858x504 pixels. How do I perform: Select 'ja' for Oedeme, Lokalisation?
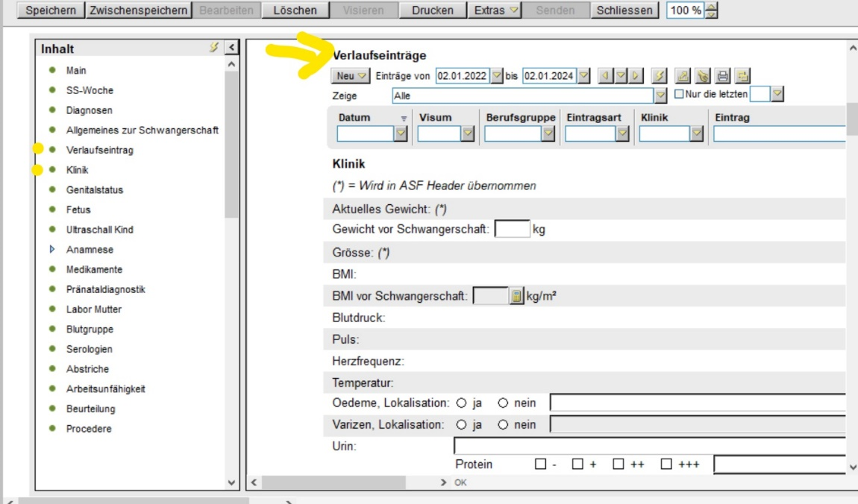[461, 403]
